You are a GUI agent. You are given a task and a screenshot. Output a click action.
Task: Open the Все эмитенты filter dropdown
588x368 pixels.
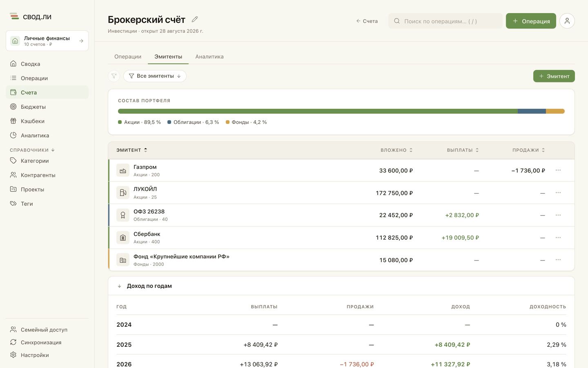(155, 76)
